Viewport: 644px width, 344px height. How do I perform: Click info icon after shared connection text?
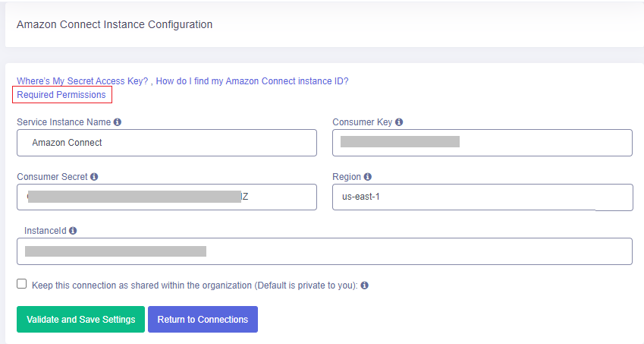(x=364, y=286)
